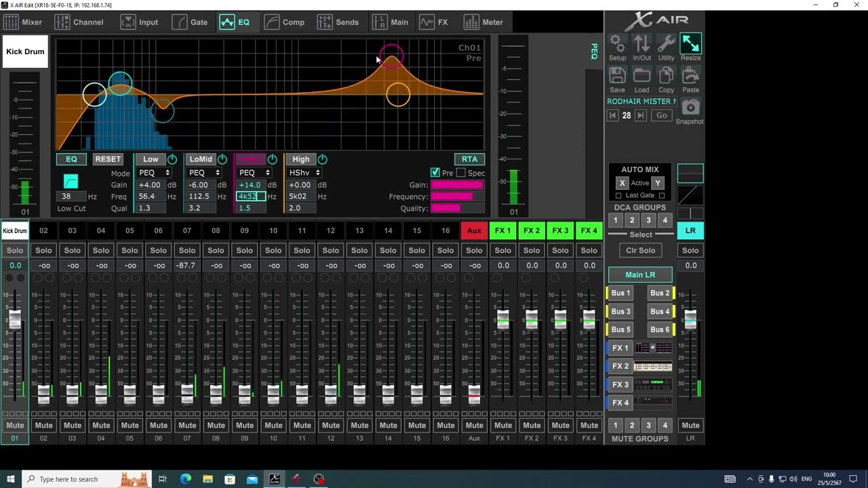Open FX 3 effect rack thumbnail
This screenshot has width=868, height=488.
tap(652, 384)
